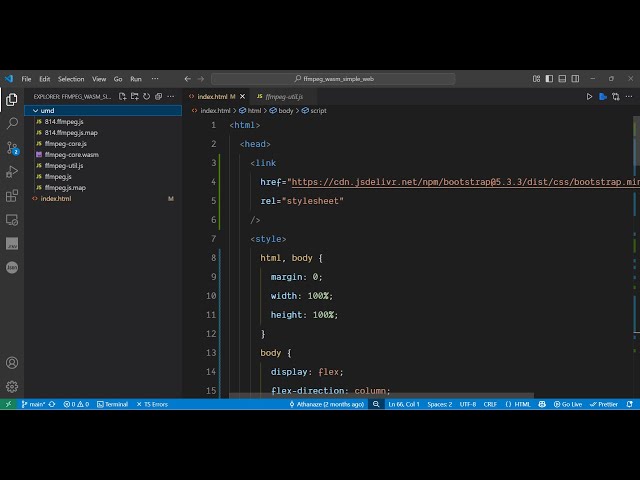Toggle the bottom panel visibility

point(562,78)
